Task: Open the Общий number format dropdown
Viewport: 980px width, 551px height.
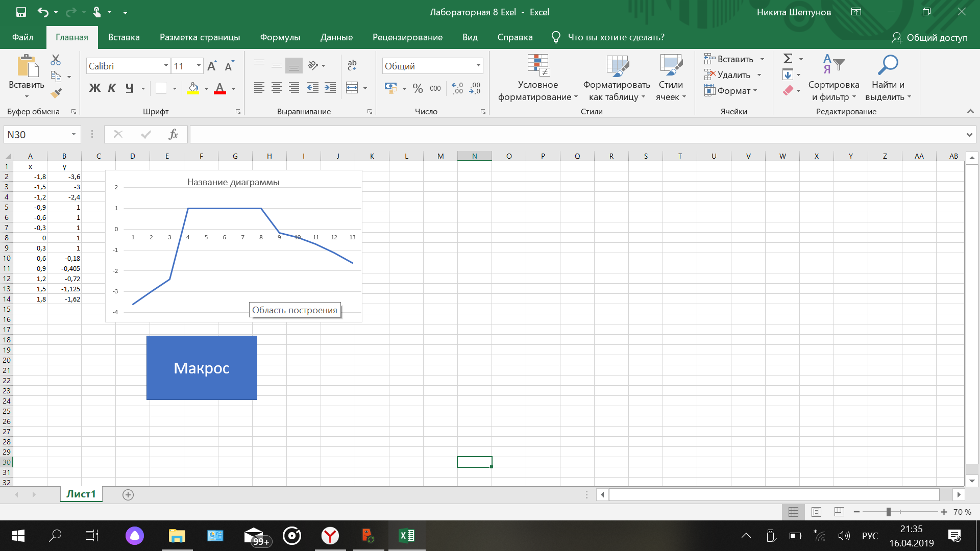Action: [x=478, y=66]
